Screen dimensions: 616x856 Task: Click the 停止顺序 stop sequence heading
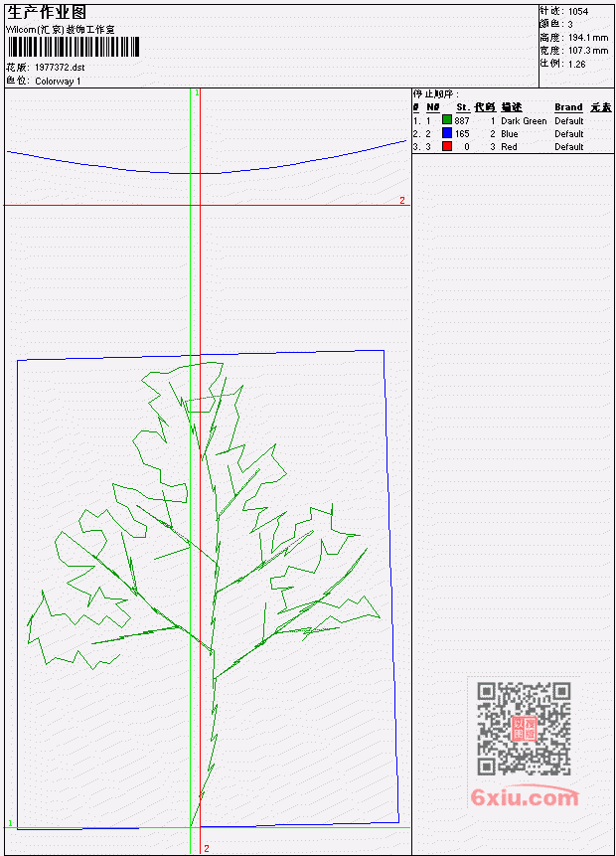pos(435,94)
